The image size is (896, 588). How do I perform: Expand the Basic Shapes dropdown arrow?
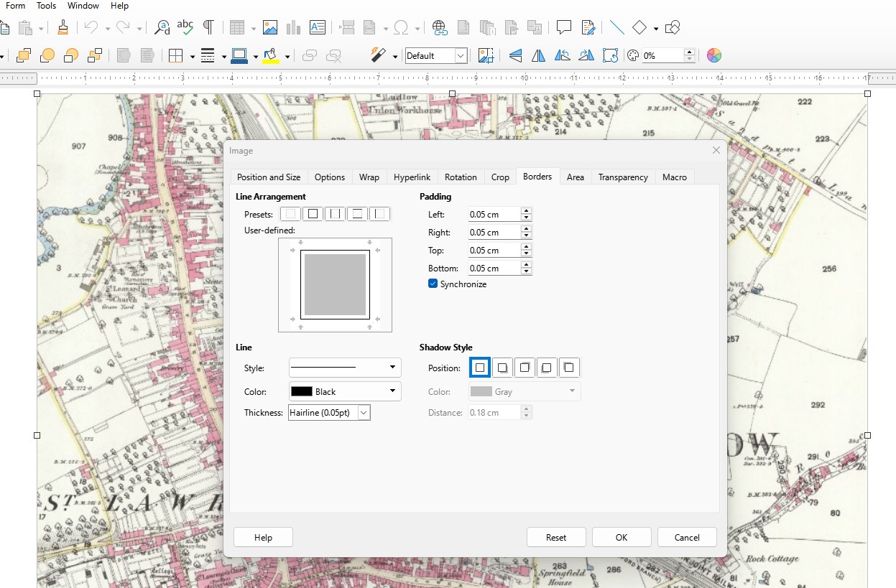(656, 29)
